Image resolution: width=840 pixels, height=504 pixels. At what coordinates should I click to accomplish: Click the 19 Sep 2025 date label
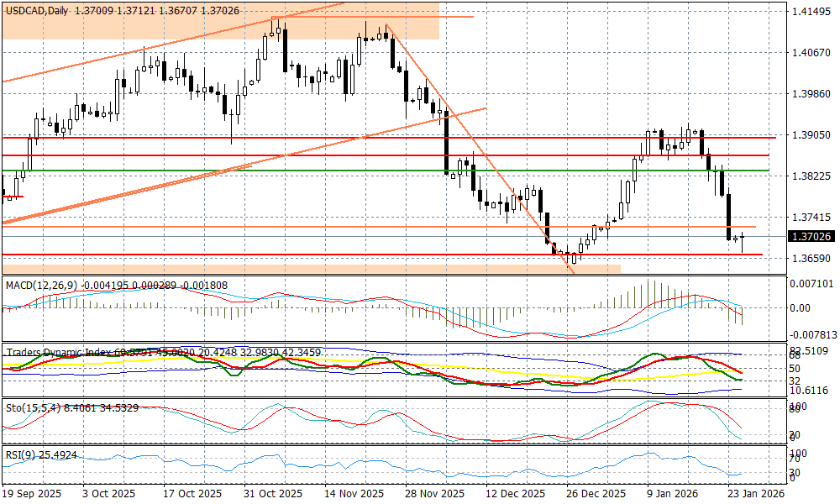click(x=33, y=494)
